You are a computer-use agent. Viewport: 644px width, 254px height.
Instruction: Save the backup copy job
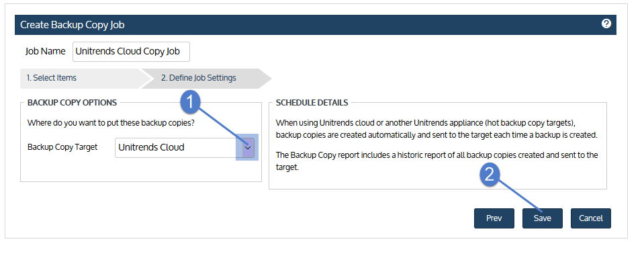pyautogui.click(x=542, y=218)
